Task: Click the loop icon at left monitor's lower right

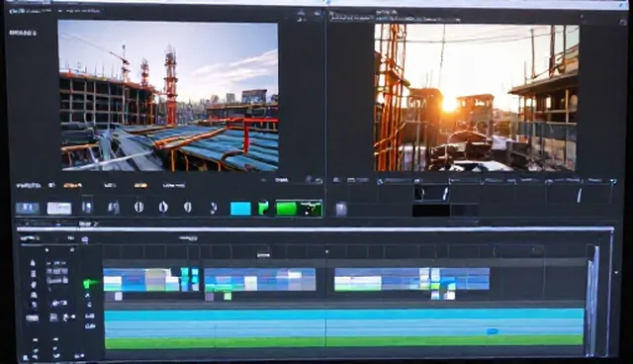Action: 318,181
